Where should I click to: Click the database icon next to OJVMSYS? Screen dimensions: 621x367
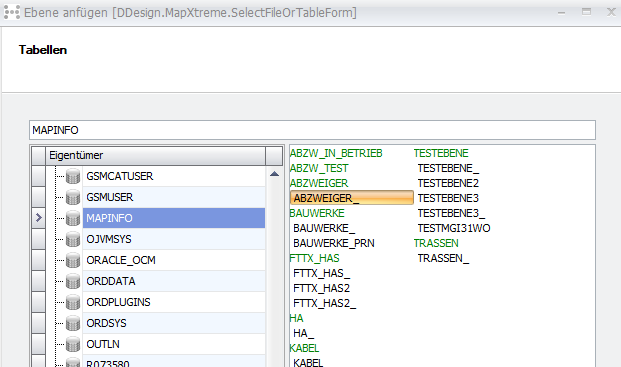coord(73,239)
